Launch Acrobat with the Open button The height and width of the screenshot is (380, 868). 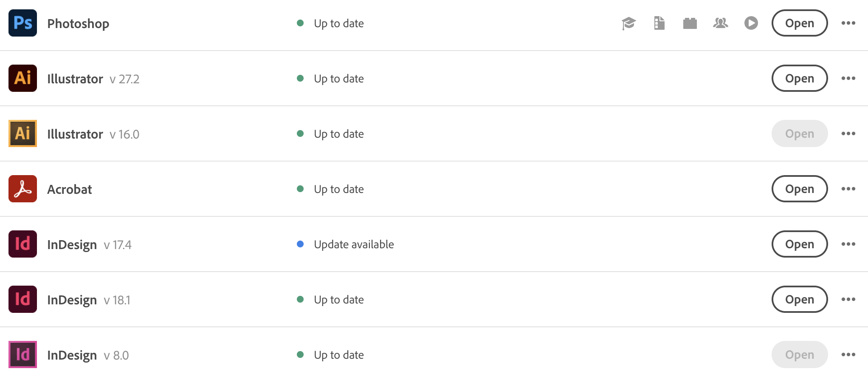point(799,189)
